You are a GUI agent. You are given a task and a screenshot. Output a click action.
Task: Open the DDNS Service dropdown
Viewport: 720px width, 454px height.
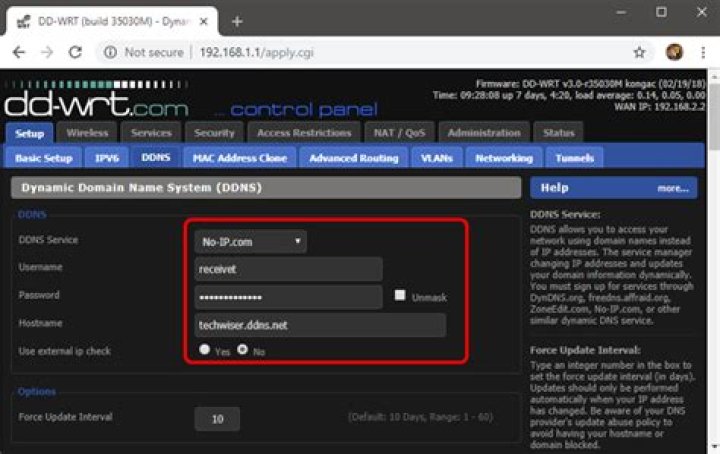pyautogui.click(x=251, y=241)
